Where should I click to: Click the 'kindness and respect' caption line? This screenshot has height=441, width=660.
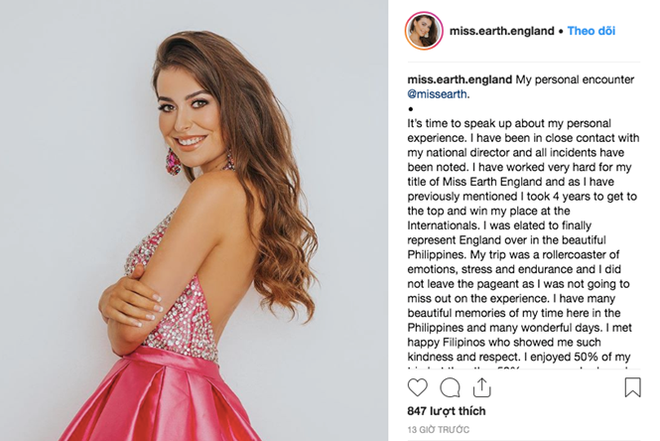point(519,357)
